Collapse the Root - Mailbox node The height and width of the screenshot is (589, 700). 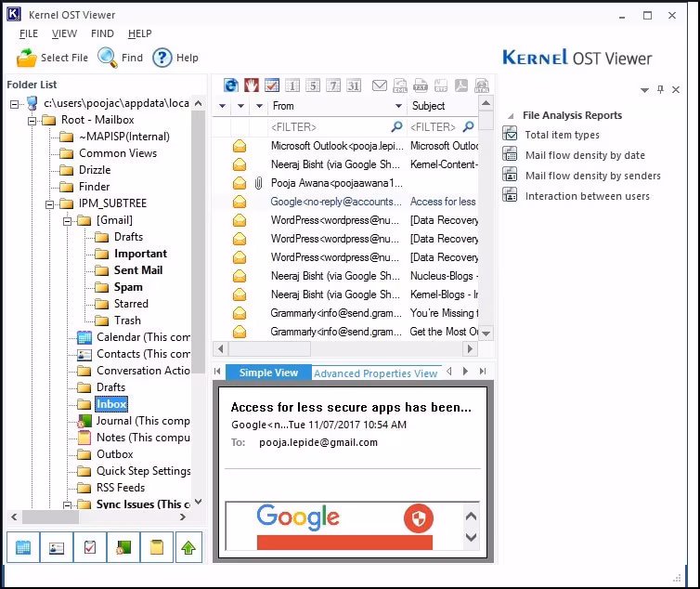32,121
